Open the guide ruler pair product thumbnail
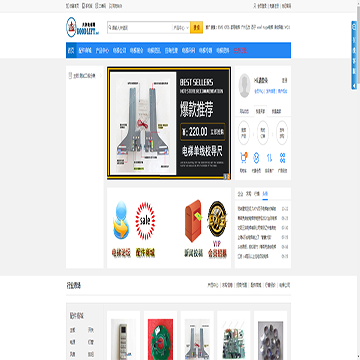The image size is (360, 360). [197, 339]
